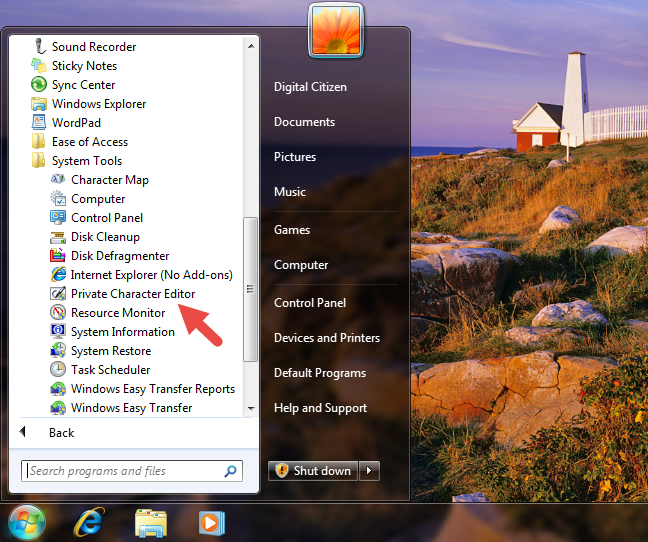Start System Restore by its label
This screenshot has height=542, width=648.
tap(111, 351)
